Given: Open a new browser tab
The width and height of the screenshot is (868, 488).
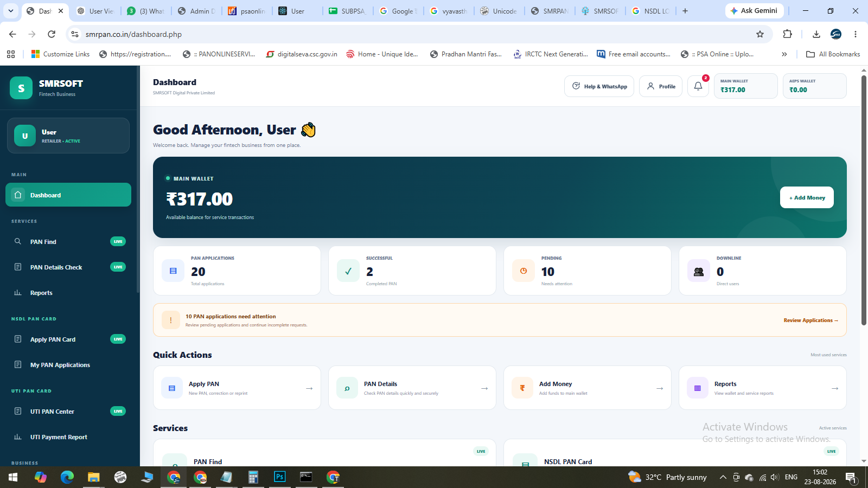Looking at the screenshot, I should 685,11.
